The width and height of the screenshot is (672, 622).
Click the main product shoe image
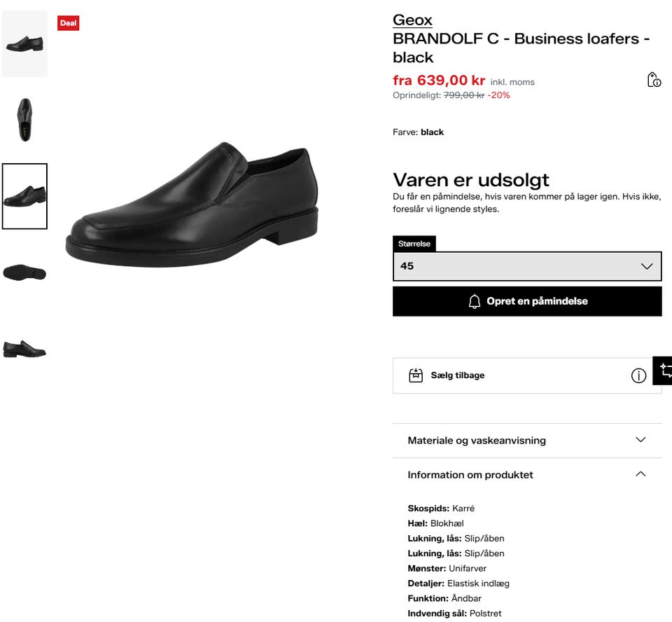coord(192,203)
